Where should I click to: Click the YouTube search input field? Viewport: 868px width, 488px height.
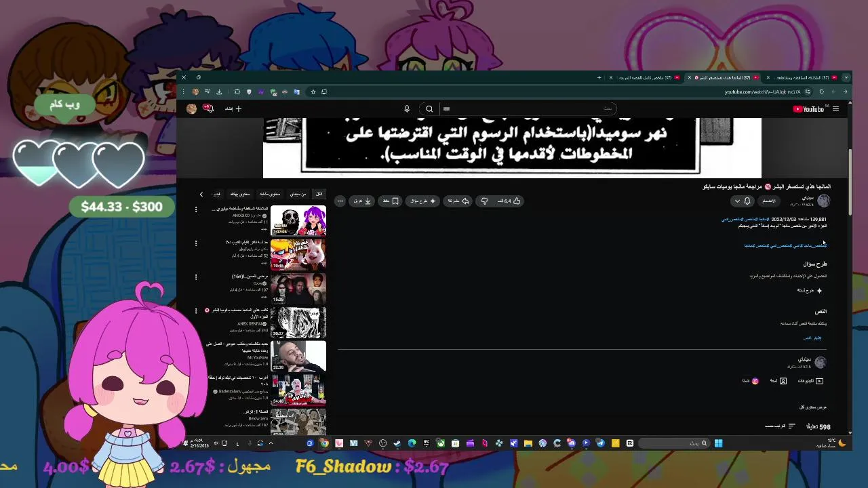coord(529,108)
